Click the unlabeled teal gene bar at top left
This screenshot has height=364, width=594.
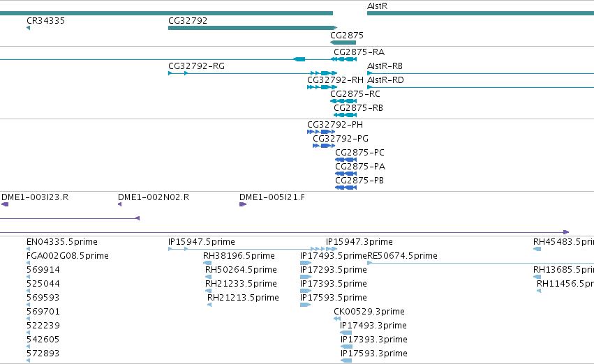pos(166,13)
